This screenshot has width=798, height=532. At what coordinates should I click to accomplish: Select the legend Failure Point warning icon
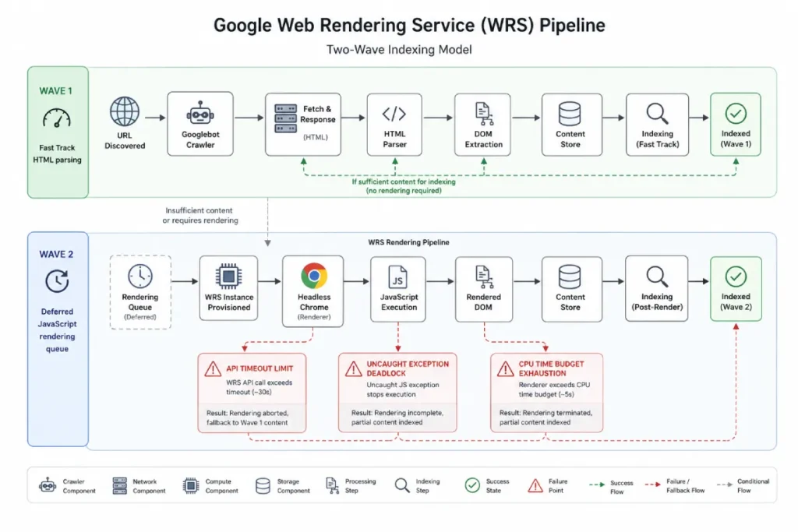pyautogui.click(x=535, y=486)
